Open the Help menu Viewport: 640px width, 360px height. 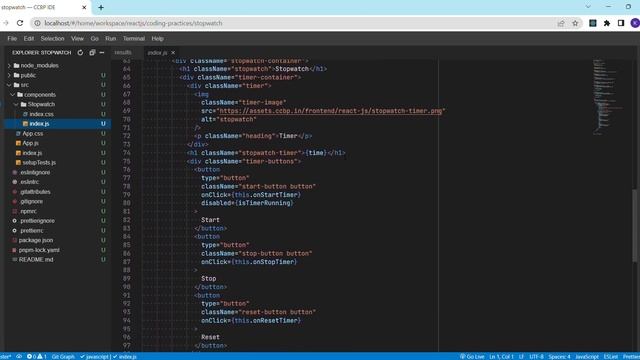[x=157, y=38]
